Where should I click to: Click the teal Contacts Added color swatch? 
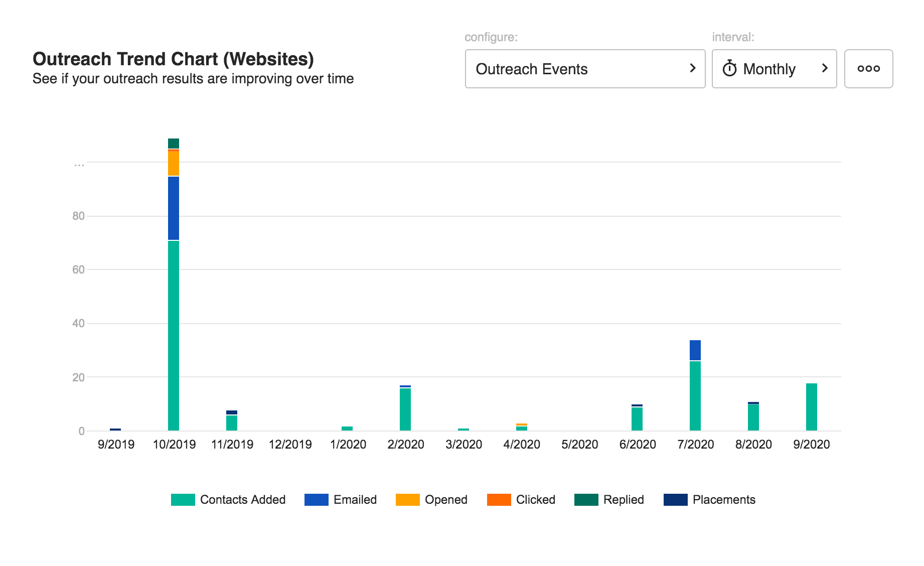[183, 500]
